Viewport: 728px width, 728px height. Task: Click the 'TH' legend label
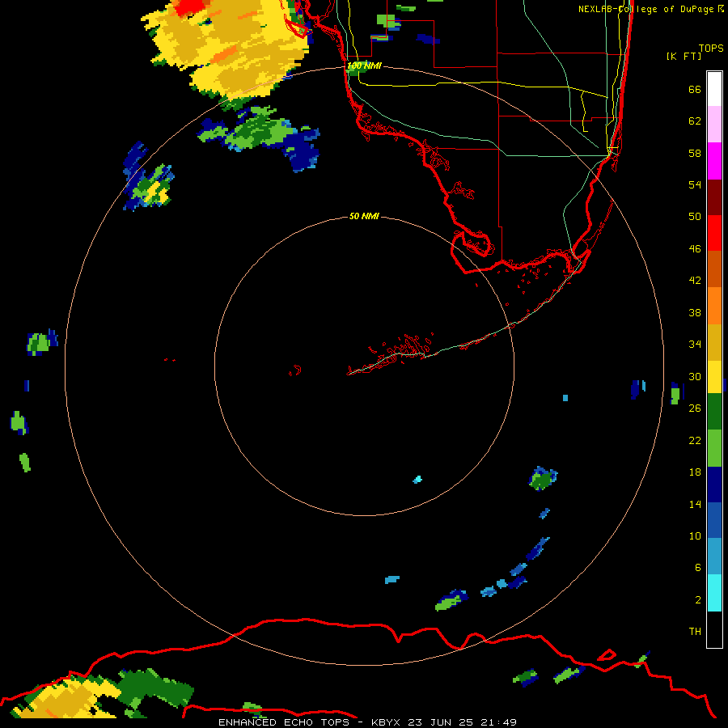[x=695, y=632]
